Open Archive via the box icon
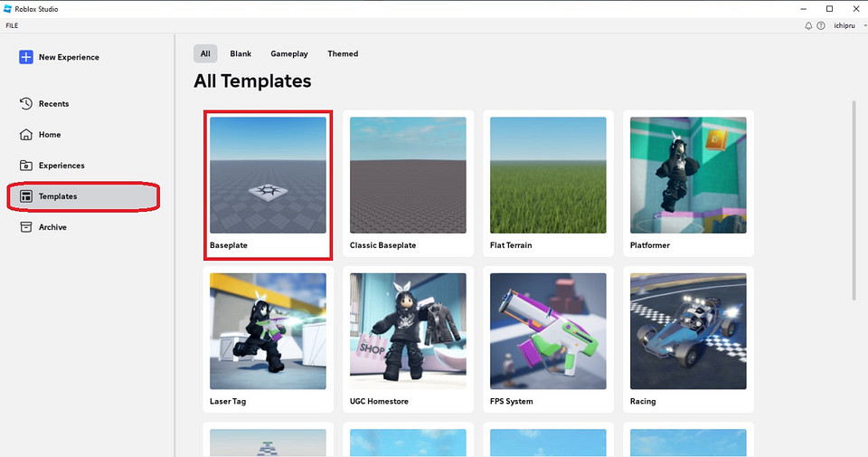This screenshot has width=868, height=457. coord(26,227)
